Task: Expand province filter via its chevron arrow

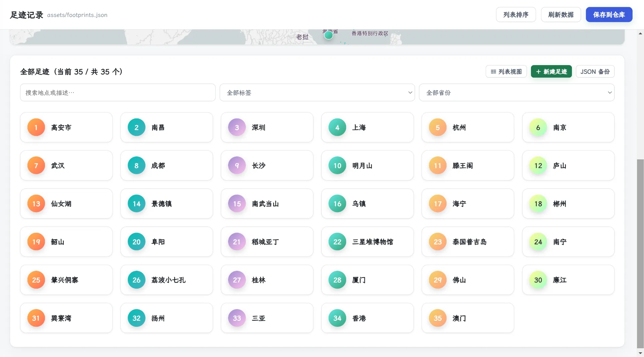Action: tap(609, 93)
